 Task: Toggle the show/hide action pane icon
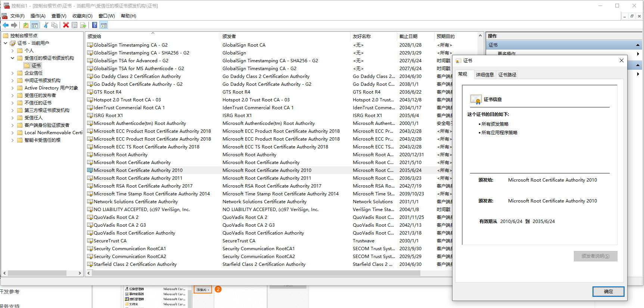[104, 25]
